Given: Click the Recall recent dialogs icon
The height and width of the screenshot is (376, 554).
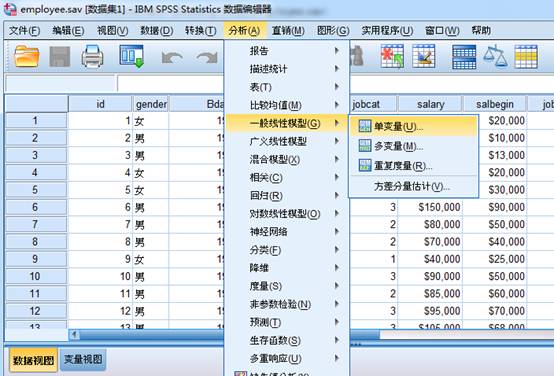Looking at the screenshot, I should [131, 56].
